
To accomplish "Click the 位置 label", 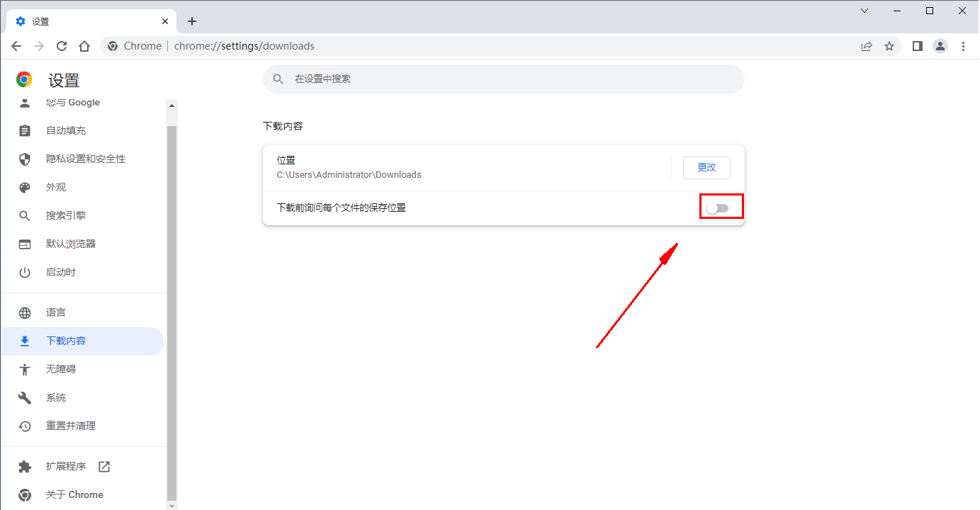I will pyautogui.click(x=286, y=161).
